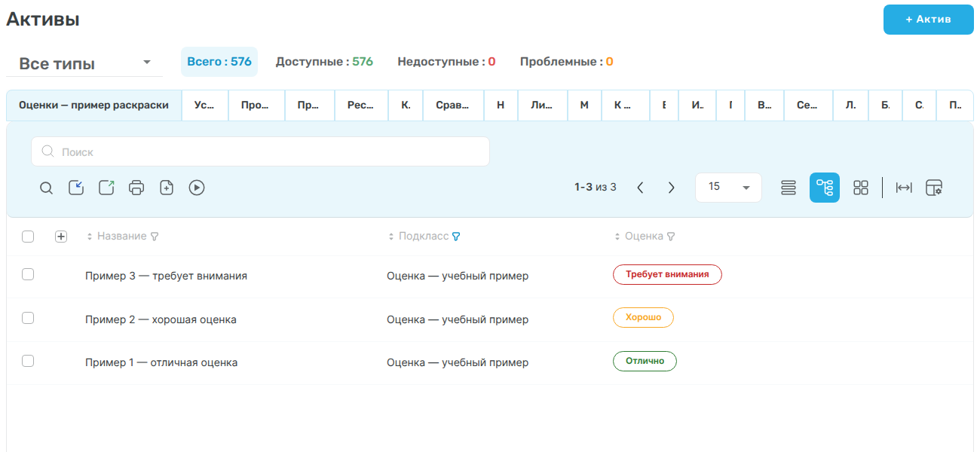
Task: Click the import icon with inward arrow
Action: click(x=76, y=188)
